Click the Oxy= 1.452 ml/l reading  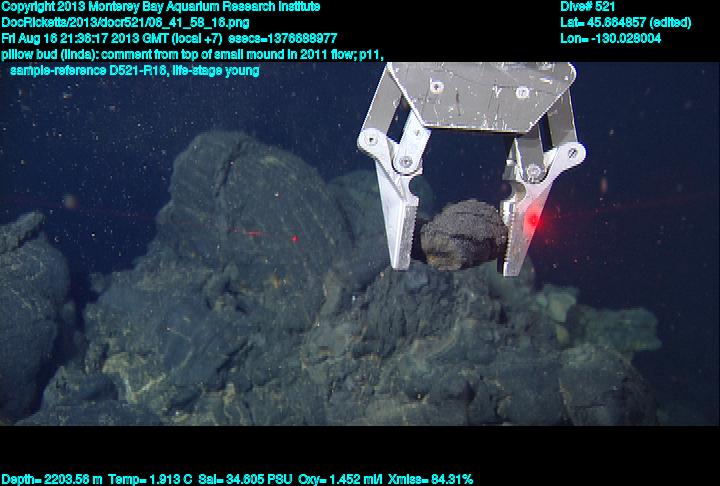(340, 480)
